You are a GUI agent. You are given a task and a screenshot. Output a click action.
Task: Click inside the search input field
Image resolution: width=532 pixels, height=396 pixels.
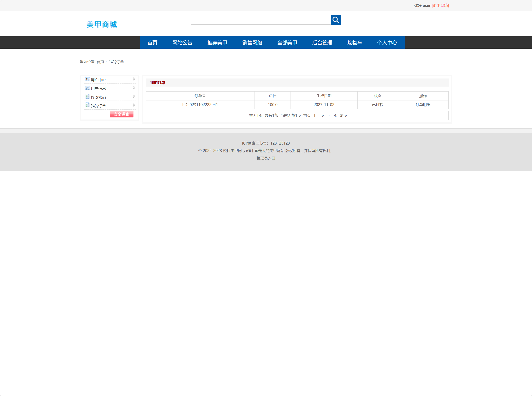[x=261, y=20]
